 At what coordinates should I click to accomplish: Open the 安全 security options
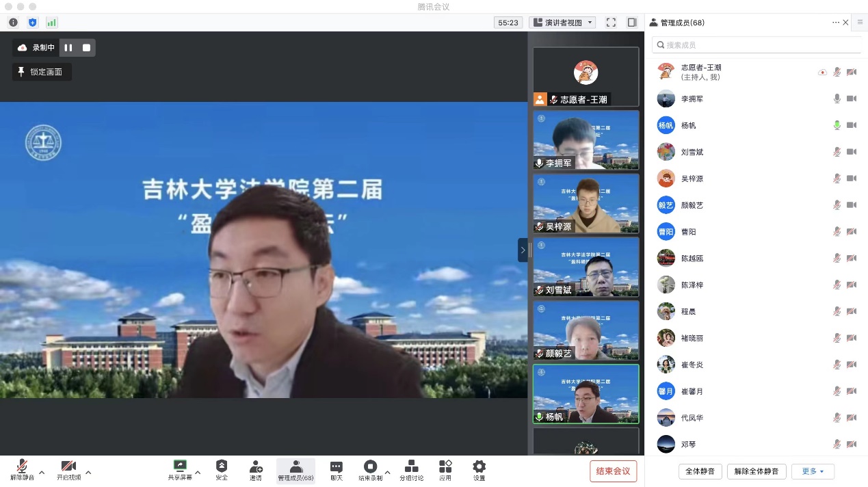pyautogui.click(x=222, y=470)
